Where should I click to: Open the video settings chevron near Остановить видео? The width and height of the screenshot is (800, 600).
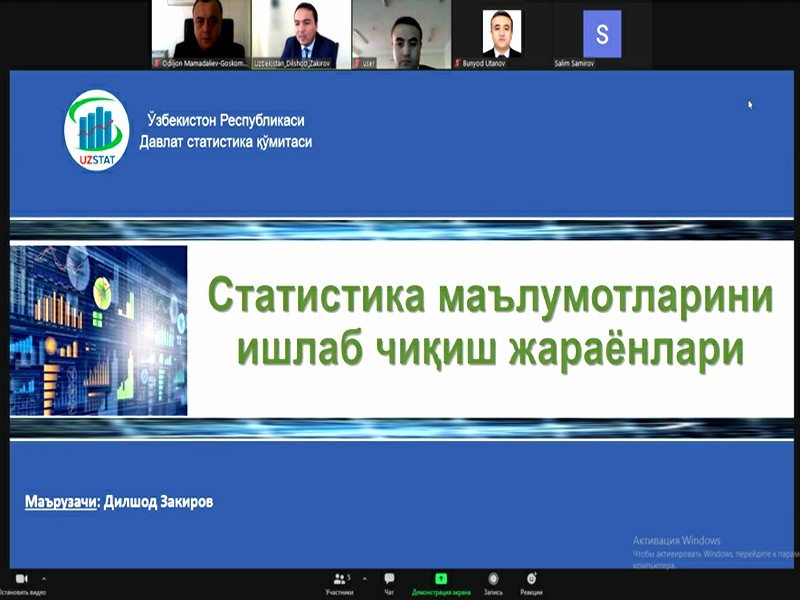[x=46, y=577]
